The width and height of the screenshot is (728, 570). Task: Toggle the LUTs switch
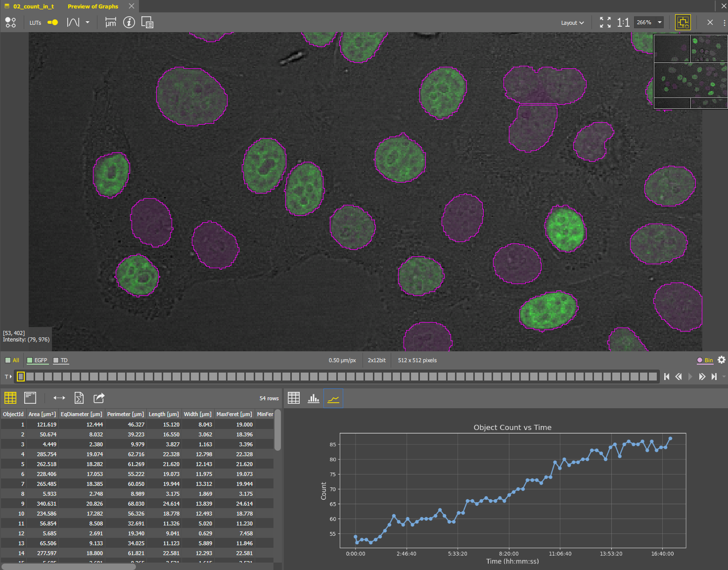point(52,22)
